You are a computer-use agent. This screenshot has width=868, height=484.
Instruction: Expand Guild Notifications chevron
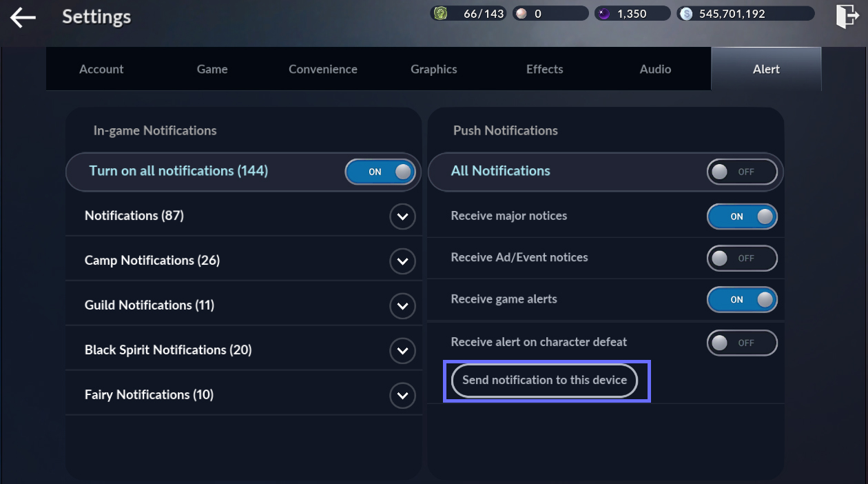click(x=402, y=306)
